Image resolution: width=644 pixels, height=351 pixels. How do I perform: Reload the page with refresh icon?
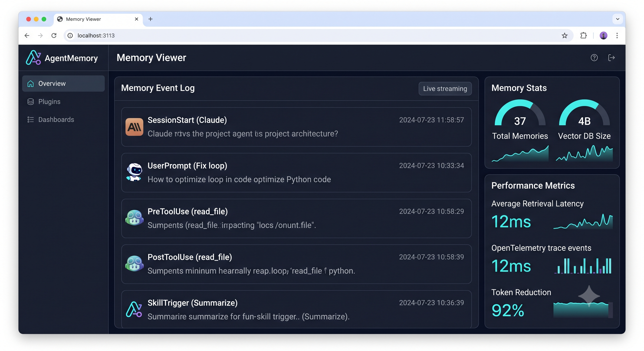pos(54,35)
